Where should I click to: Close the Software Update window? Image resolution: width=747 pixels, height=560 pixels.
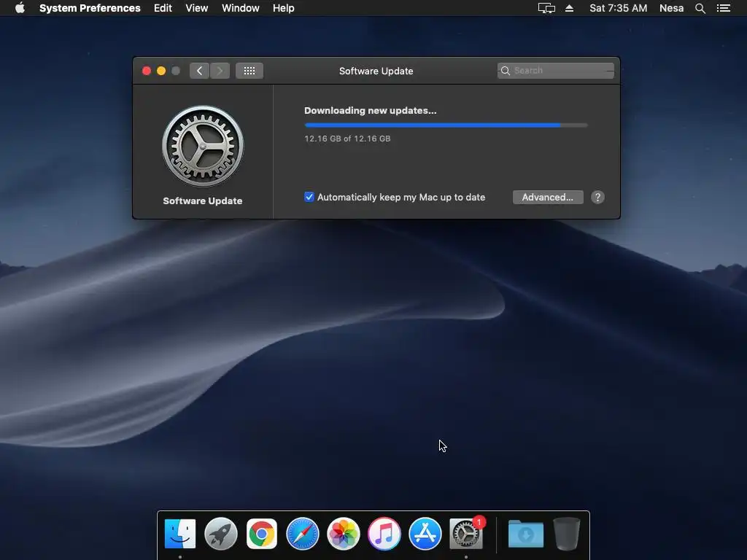click(x=147, y=71)
